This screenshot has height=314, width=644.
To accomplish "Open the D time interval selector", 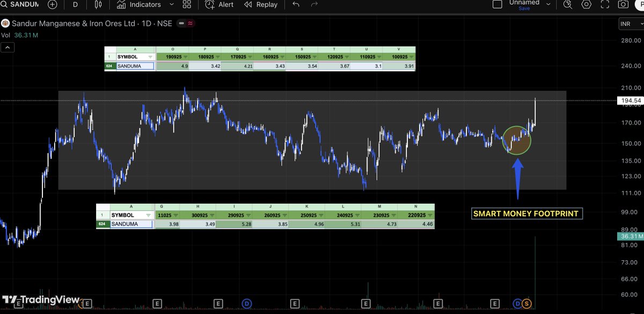I will pyautogui.click(x=75, y=4).
